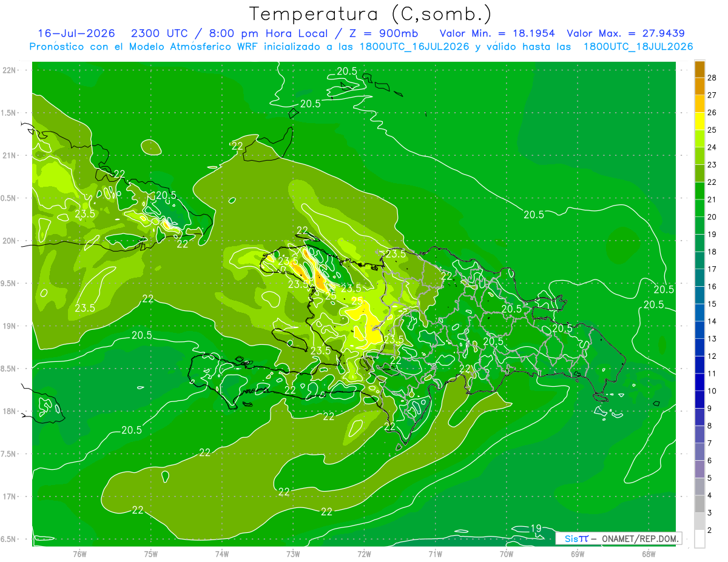Viewport: 728px width, 562px height.
Task: Click the "19N" latitude axis label
Action: click(10, 326)
